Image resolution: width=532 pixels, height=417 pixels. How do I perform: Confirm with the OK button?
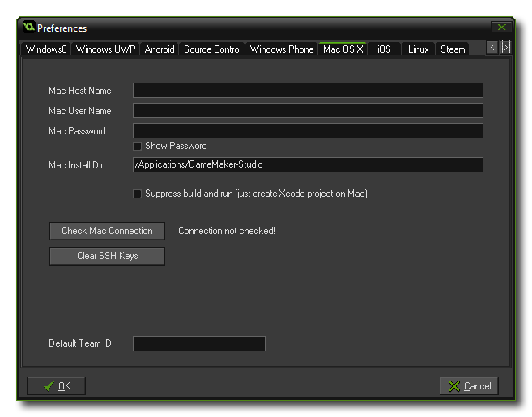[56, 386]
